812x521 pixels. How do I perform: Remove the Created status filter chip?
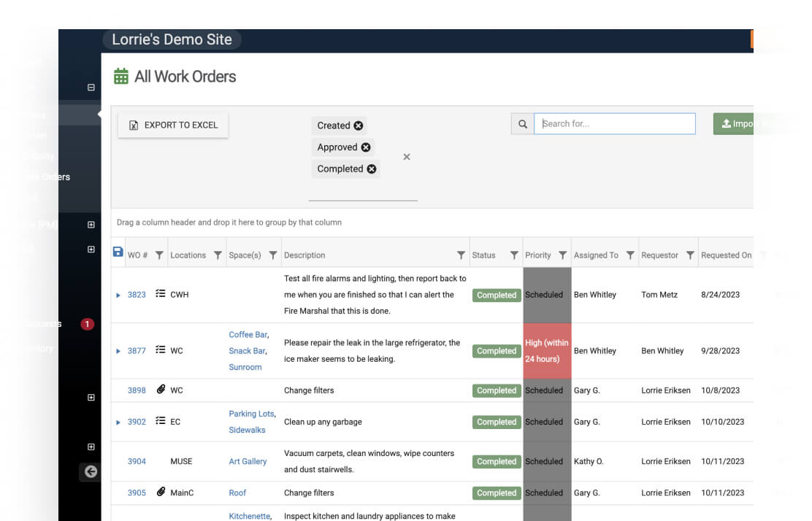[x=359, y=126]
